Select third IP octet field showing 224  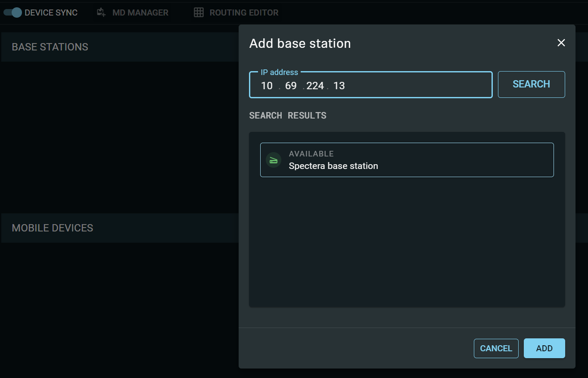point(315,86)
